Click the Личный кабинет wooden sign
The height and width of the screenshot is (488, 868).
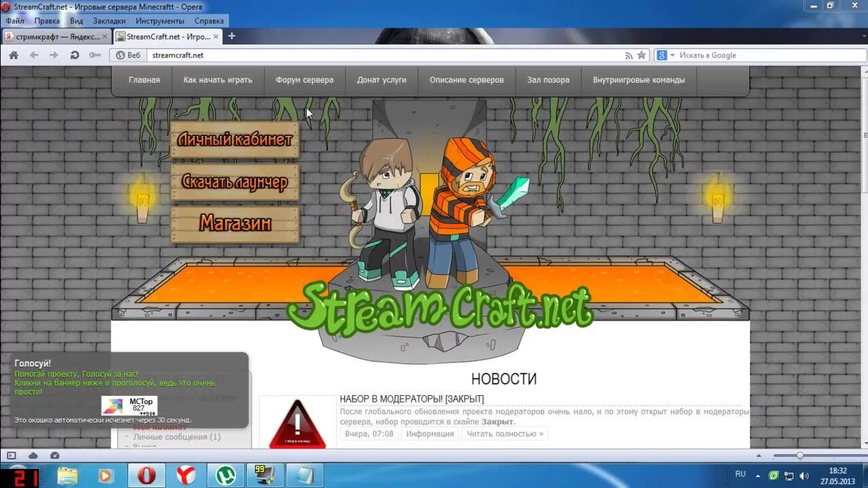click(235, 140)
